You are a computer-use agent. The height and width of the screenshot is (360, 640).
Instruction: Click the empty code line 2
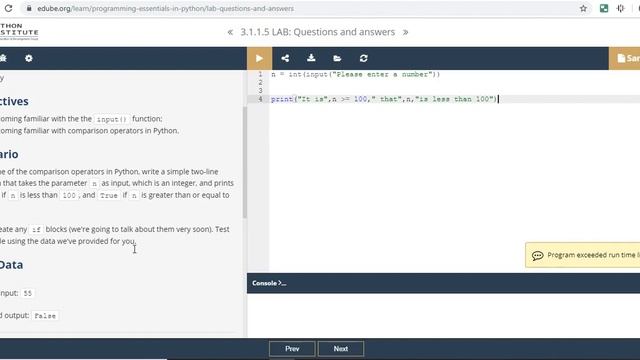tap(455, 82)
